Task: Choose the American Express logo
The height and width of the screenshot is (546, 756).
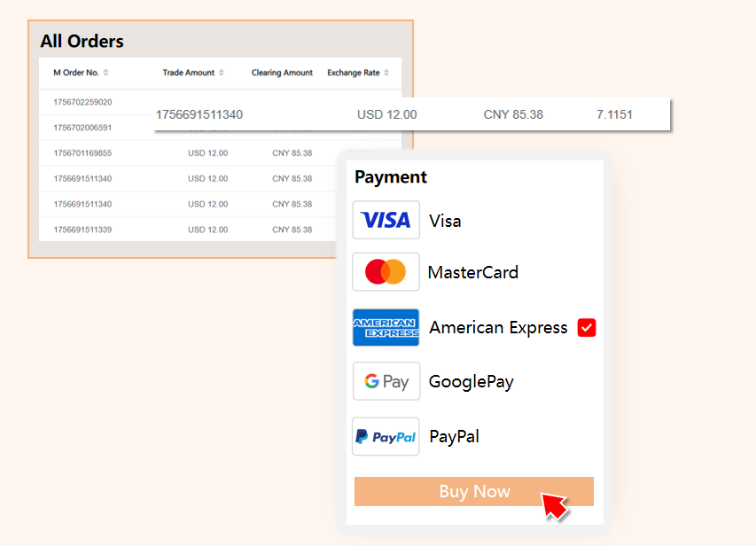Action: pos(386,328)
